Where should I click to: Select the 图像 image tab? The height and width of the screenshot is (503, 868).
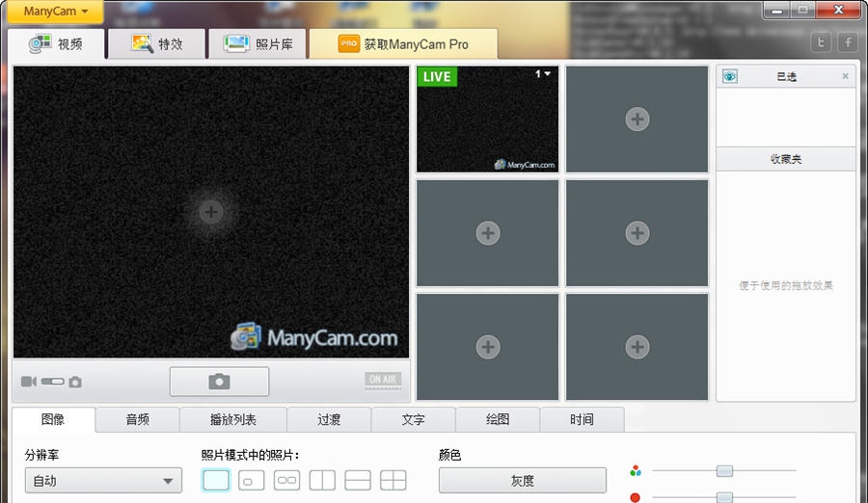[x=53, y=419]
